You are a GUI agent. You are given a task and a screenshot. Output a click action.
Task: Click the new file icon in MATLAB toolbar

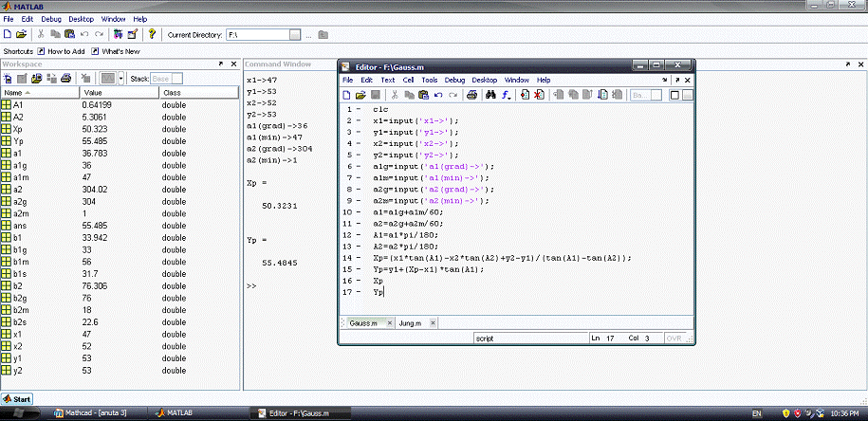point(8,34)
